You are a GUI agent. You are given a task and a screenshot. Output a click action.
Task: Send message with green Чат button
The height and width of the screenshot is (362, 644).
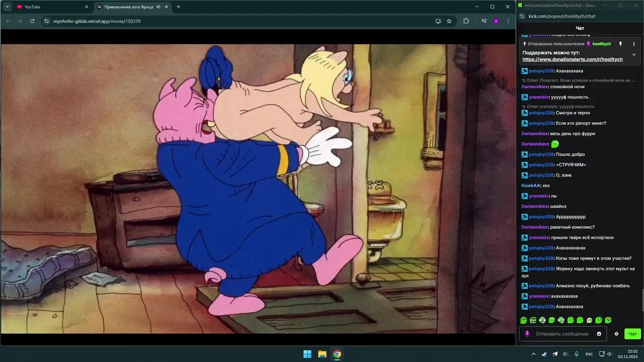[x=632, y=334]
